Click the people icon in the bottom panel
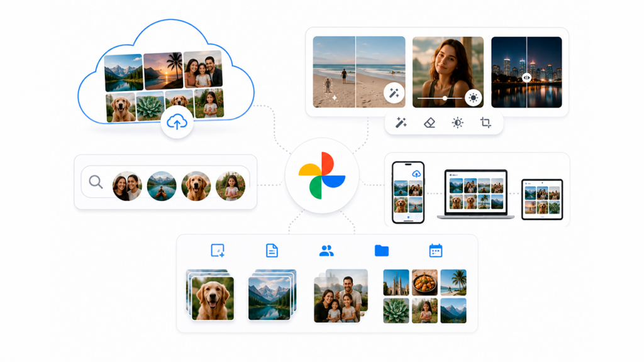Viewport: 644px width, 362px height. pyautogui.click(x=326, y=250)
